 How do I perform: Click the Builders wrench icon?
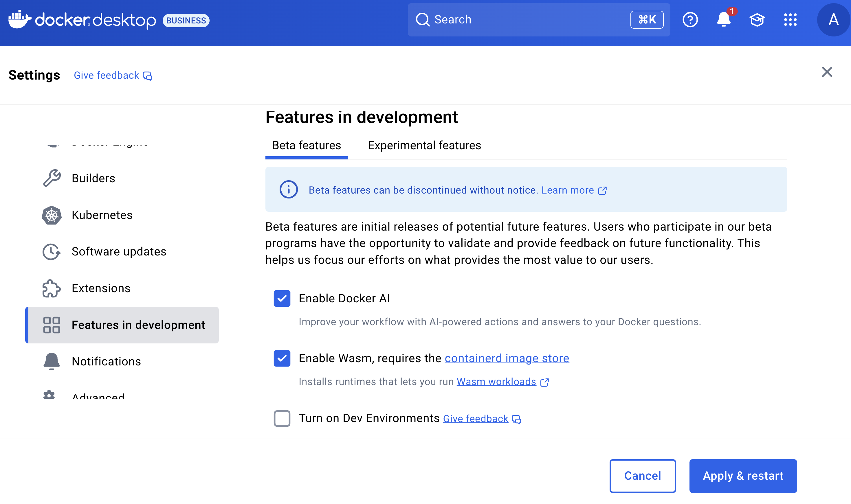(x=52, y=178)
